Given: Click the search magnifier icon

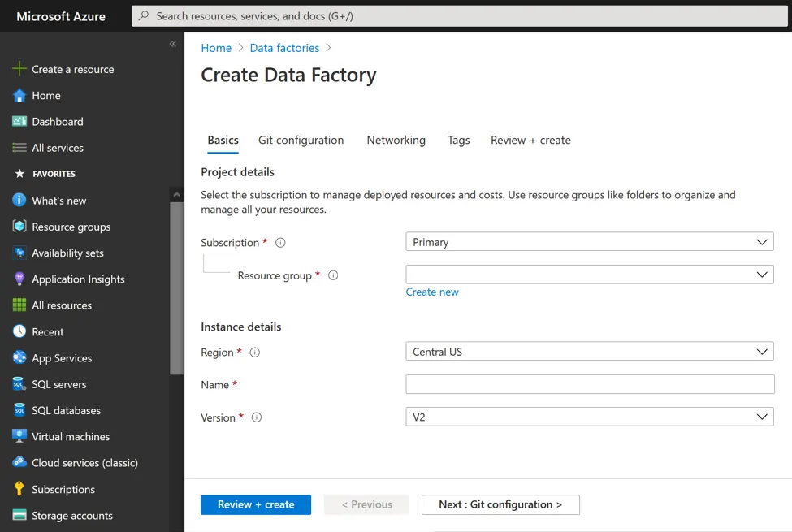Looking at the screenshot, I should [x=144, y=15].
